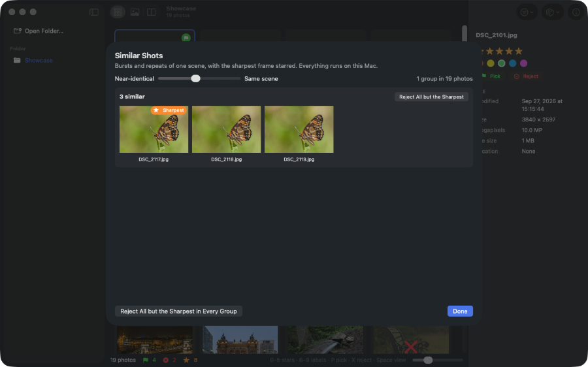Viewport: 588px width, 367px height.
Task: Open the ornate building thumbnail
Action: pos(240,340)
